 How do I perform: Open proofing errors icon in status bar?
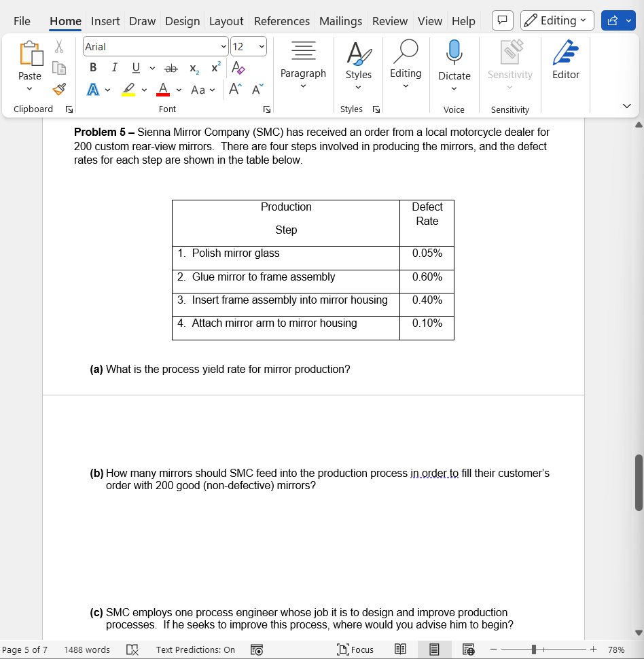132,649
